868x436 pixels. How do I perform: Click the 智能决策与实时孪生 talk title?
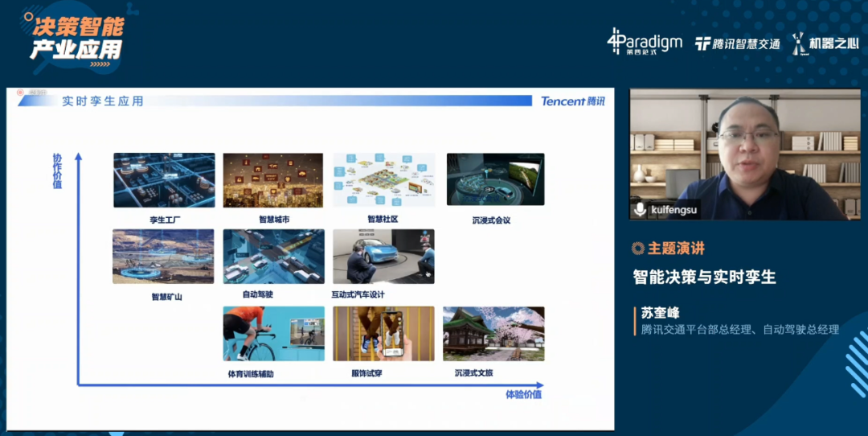click(705, 278)
